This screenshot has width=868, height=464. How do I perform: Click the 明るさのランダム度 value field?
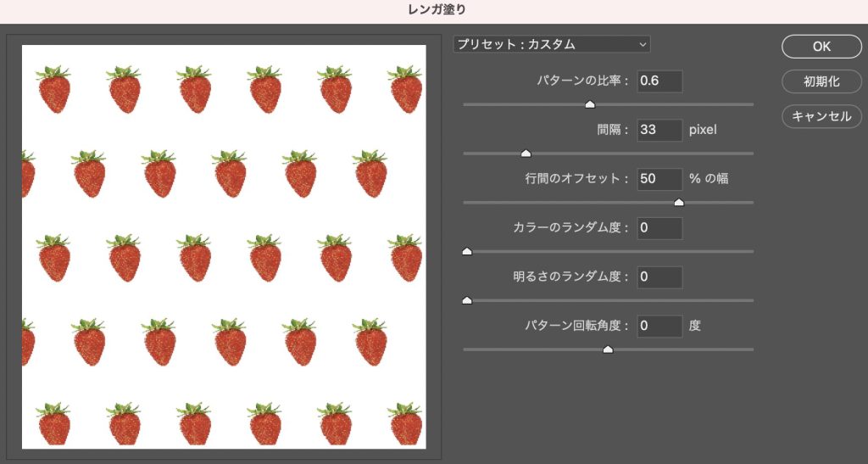[x=659, y=277]
